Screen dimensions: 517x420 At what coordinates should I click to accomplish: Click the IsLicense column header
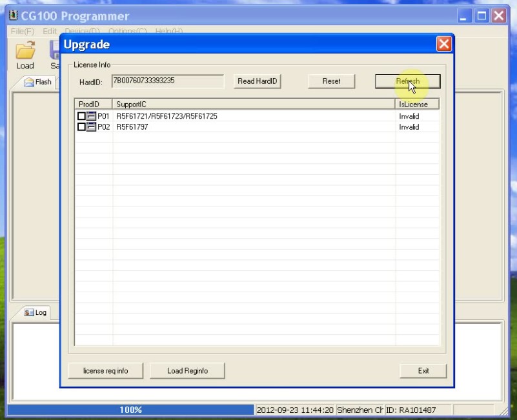pyautogui.click(x=417, y=104)
